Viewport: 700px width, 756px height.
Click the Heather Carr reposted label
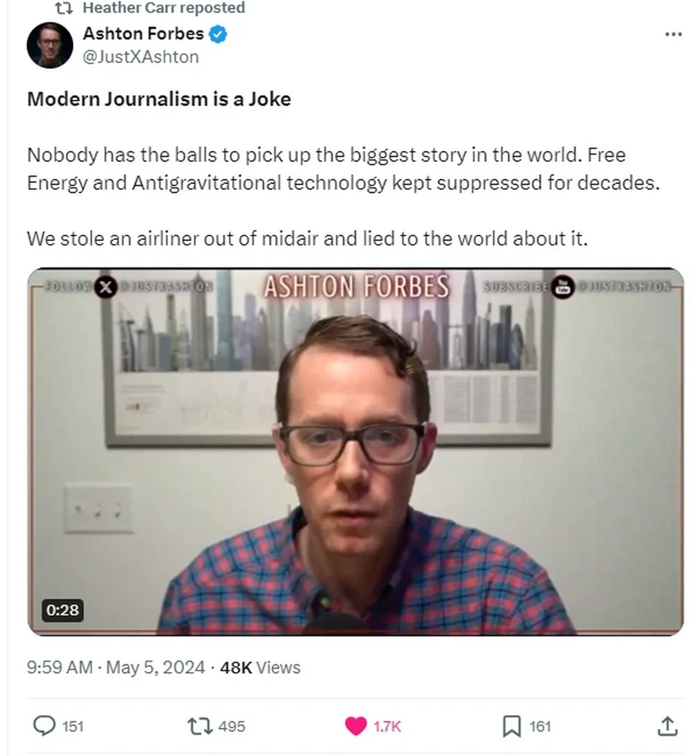point(164,8)
